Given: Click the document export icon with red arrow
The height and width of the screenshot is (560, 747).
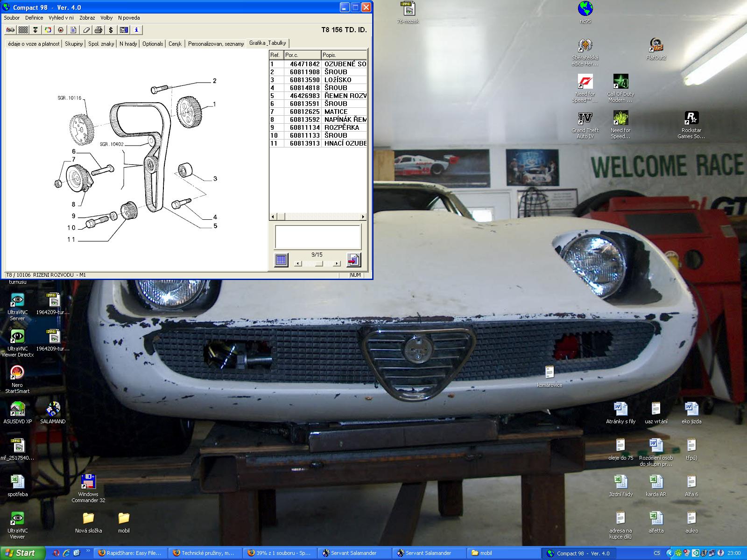Looking at the screenshot, I should [353, 260].
